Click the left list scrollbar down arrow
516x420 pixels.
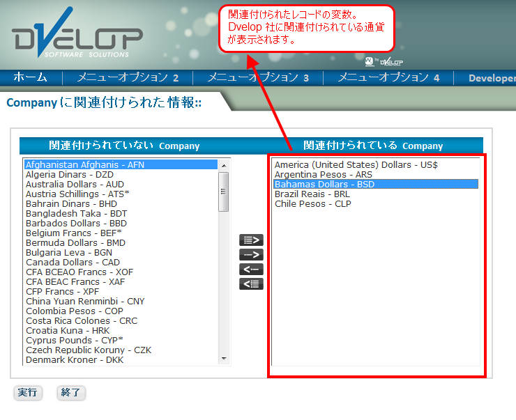(x=224, y=359)
